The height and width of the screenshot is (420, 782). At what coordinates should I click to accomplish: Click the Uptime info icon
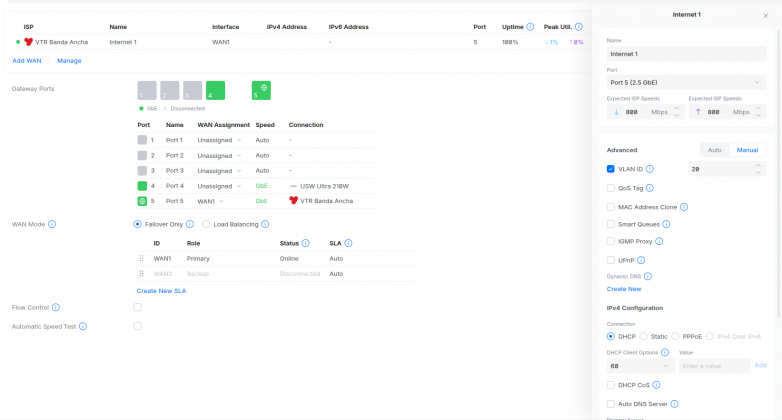(x=530, y=26)
